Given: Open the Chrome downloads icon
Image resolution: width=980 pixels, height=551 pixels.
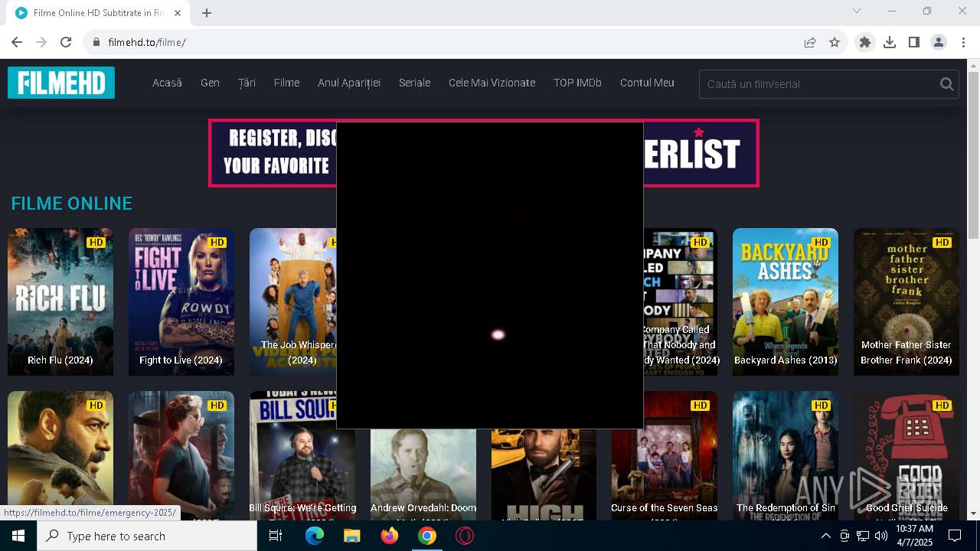Looking at the screenshot, I should pos(890,42).
